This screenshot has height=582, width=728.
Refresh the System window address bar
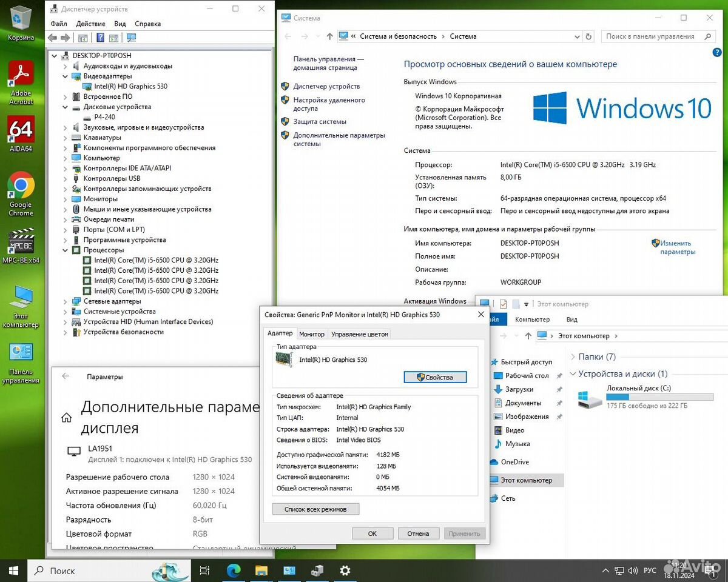588,36
